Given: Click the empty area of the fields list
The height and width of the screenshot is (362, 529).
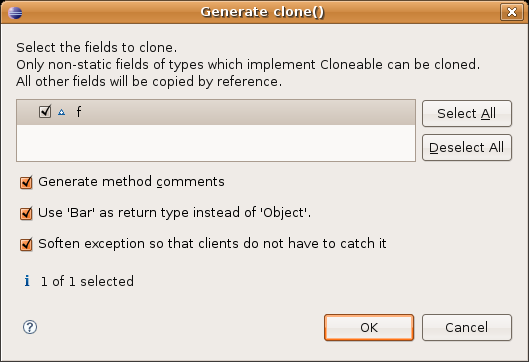Looking at the screenshot, I should [x=216, y=143].
